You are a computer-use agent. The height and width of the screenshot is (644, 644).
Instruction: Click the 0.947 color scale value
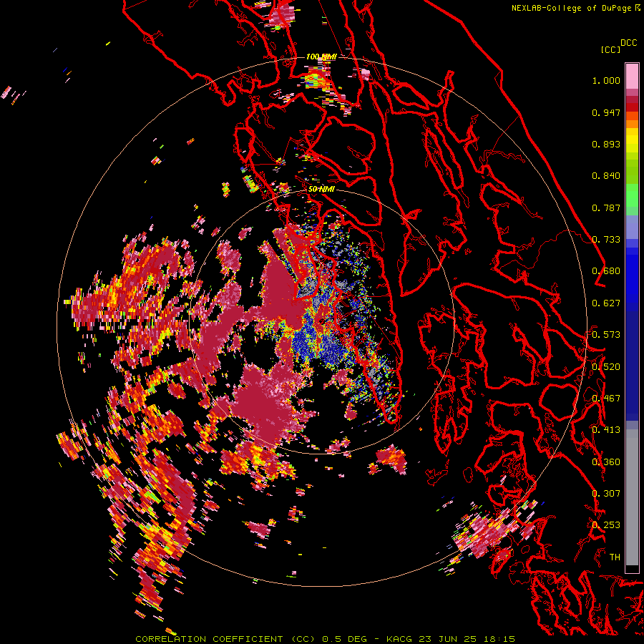point(606,112)
